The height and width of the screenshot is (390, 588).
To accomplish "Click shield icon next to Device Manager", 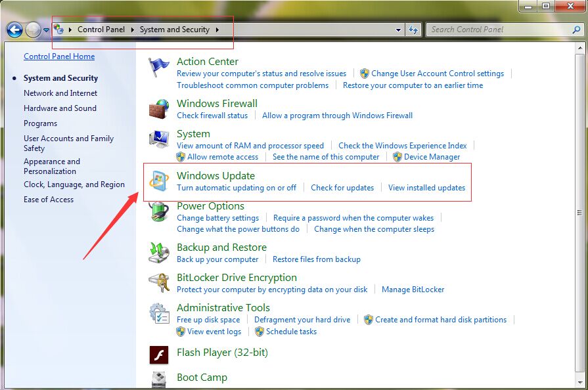I will click(397, 157).
